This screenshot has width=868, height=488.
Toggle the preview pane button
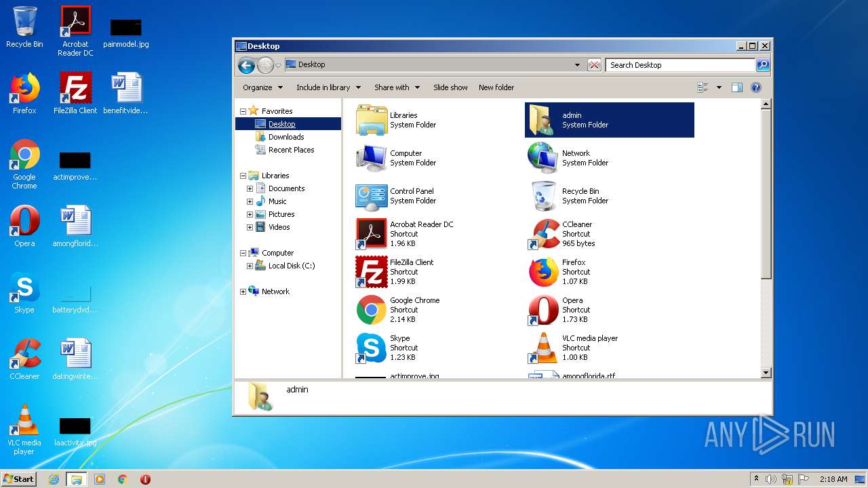737,87
